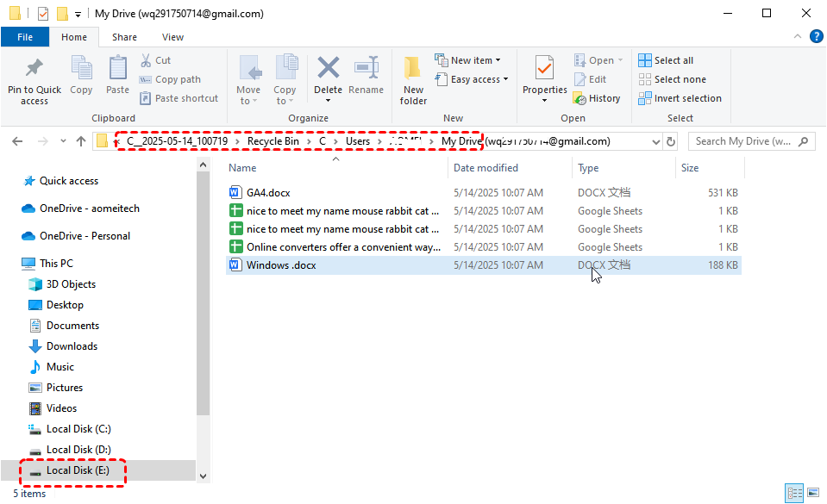Viewport: 827px width, 504px height.
Task: Expand the Properties options arrow
Action: pyautogui.click(x=544, y=101)
